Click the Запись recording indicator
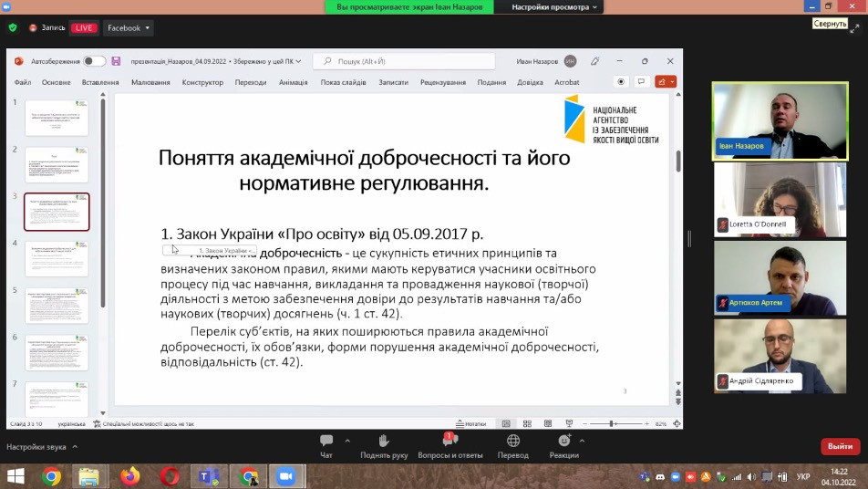The height and width of the screenshot is (489, 868). click(47, 27)
